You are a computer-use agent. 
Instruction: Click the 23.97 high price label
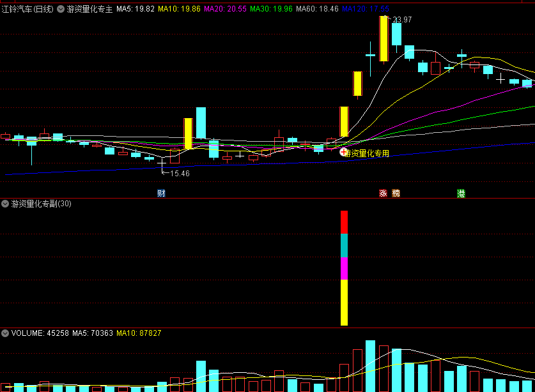(x=402, y=20)
